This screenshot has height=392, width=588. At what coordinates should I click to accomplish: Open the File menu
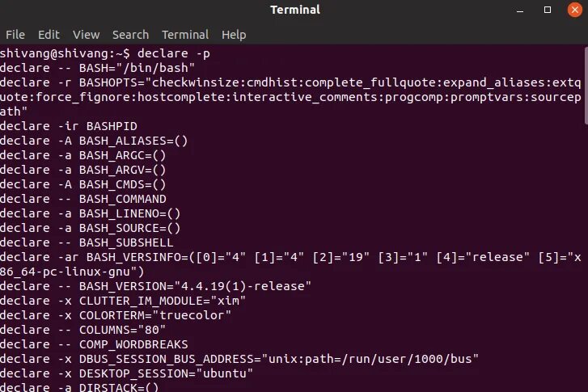click(15, 35)
